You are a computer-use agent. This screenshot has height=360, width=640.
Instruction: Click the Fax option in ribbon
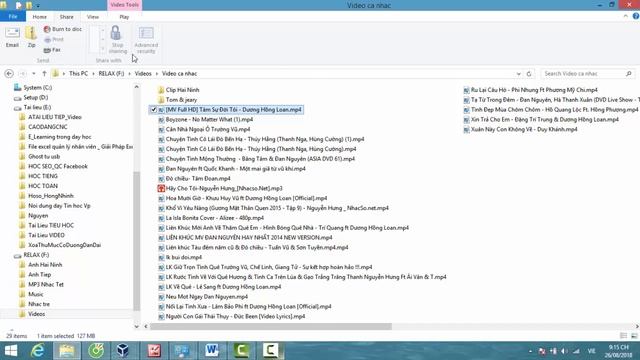pos(52,50)
